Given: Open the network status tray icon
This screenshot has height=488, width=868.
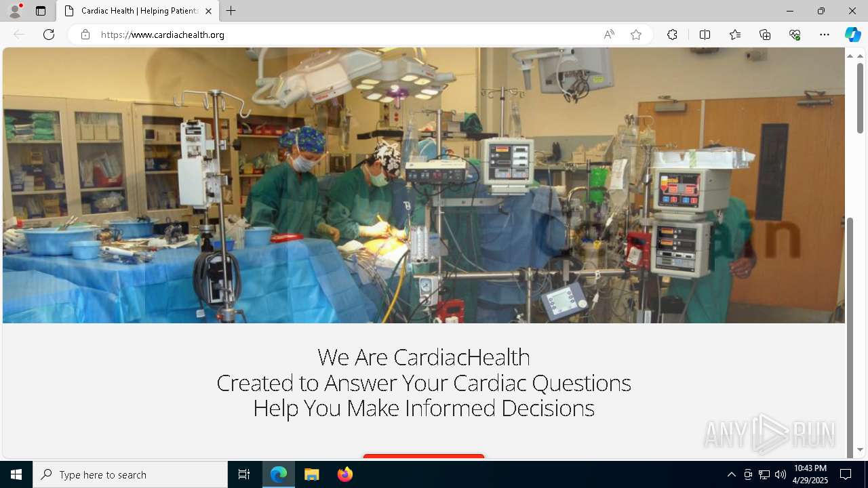Looking at the screenshot, I should click(x=764, y=474).
